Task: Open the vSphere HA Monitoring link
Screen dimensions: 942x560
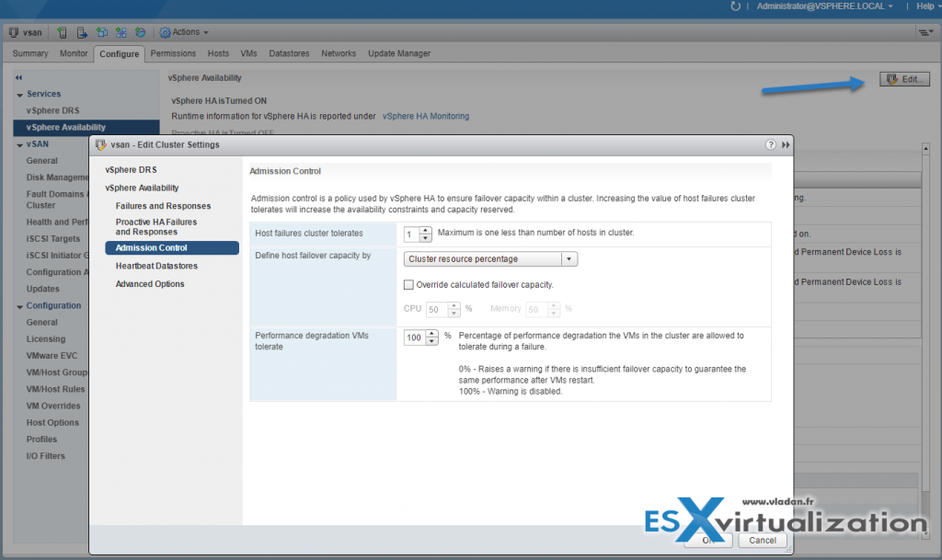Action: [x=426, y=117]
